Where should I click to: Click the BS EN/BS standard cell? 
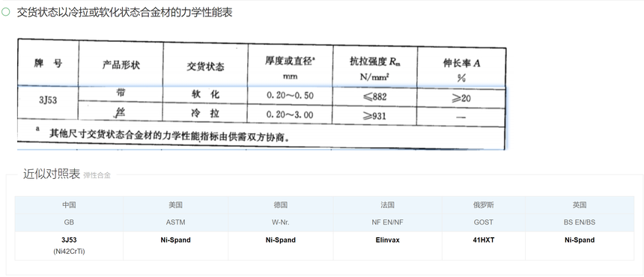click(x=580, y=222)
